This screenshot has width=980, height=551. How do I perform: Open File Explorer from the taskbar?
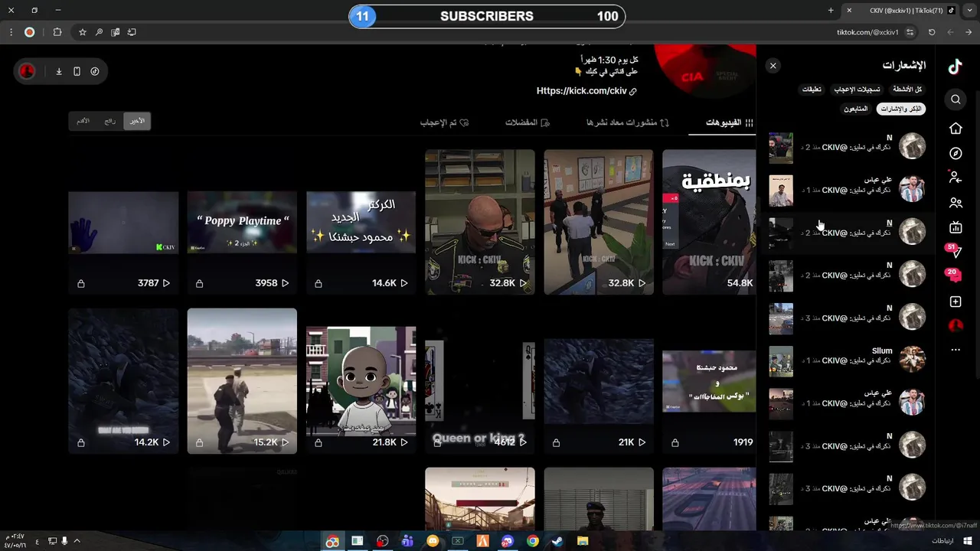pos(583,541)
